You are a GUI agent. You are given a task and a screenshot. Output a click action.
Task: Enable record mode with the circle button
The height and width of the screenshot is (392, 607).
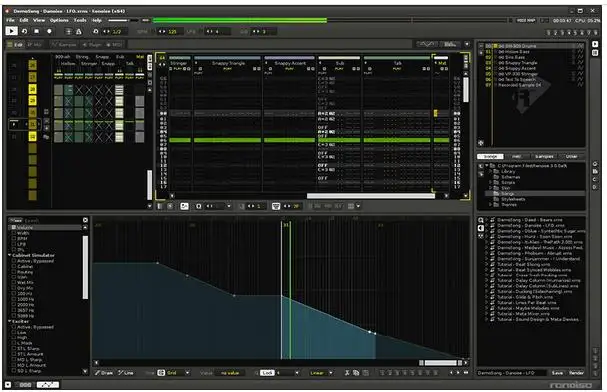point(49,31)
